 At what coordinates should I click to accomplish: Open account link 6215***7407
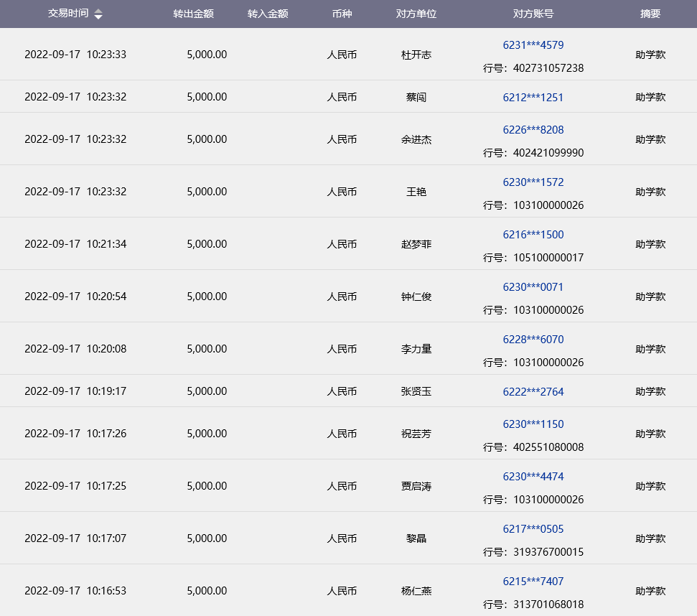point(533,582)
